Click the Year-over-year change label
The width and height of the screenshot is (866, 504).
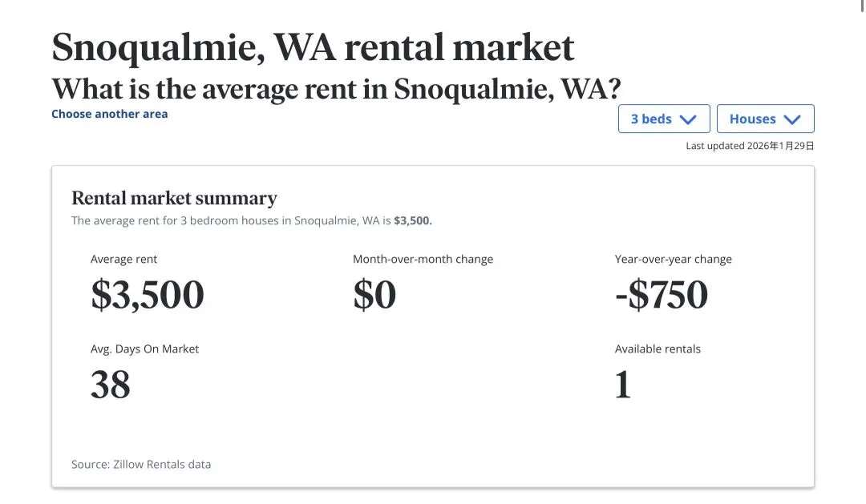coord(673,259)
